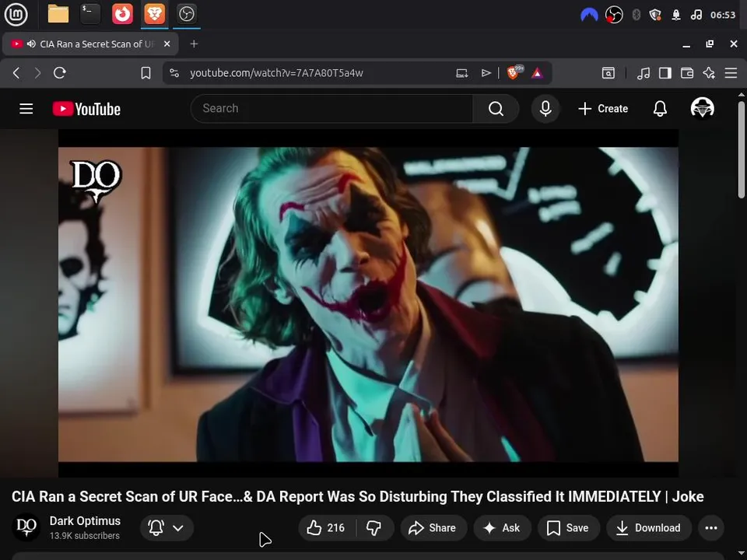
Task: Open more actions three-dot menu
Action: coord(710,527)
